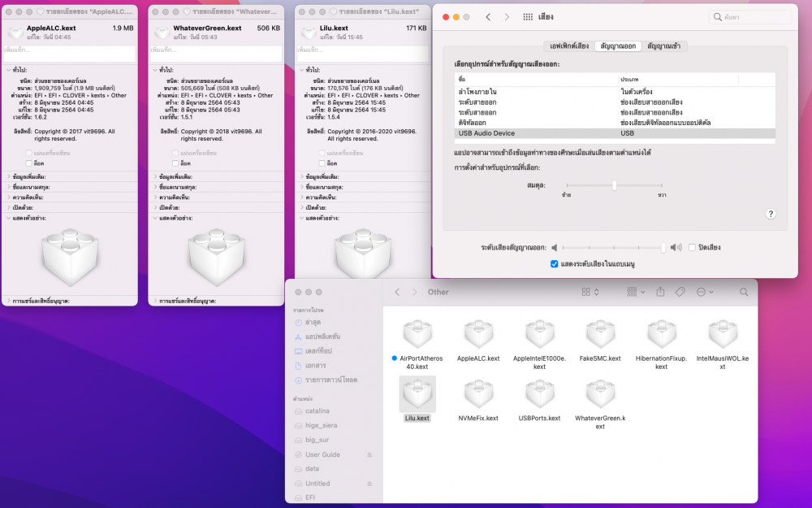This screenshot has height=508, width=812.
Task: Switch to Output tab
Action: [618, 46]
